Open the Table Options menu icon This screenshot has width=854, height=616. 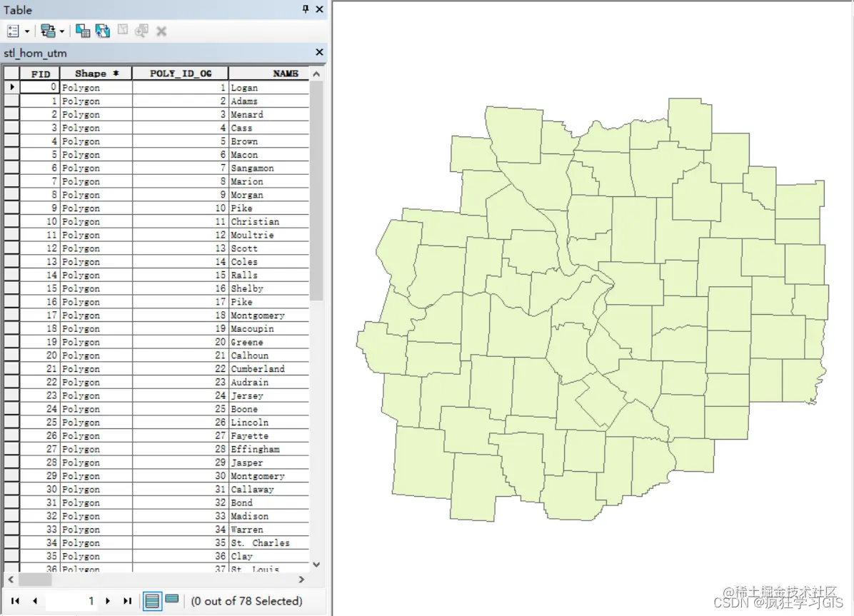pyautogui.click(x=13, y=31)
